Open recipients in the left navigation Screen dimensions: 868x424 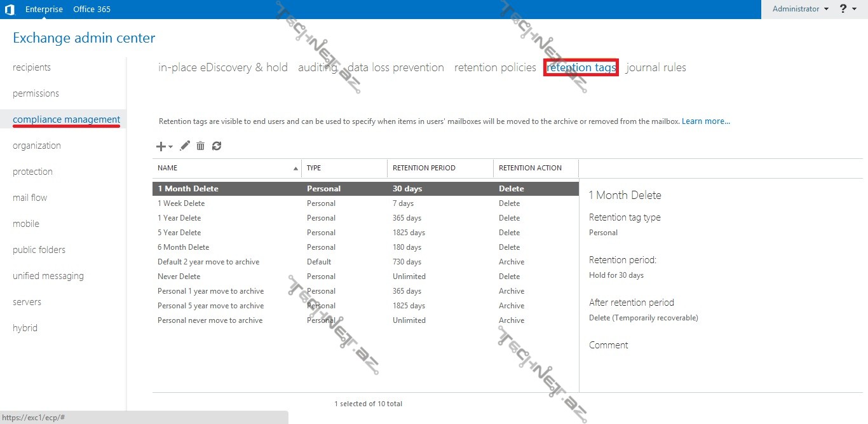32,67
